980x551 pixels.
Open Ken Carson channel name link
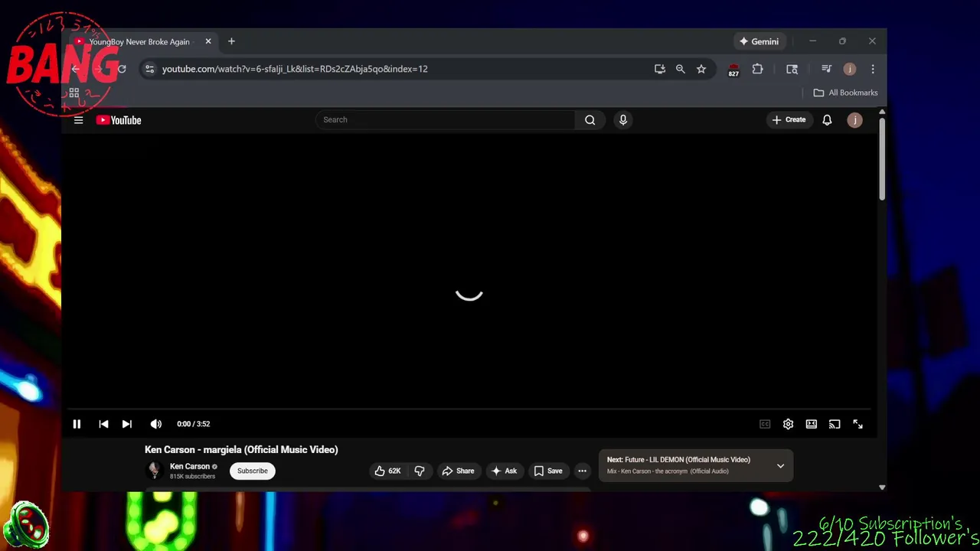(x=190, y=466)
